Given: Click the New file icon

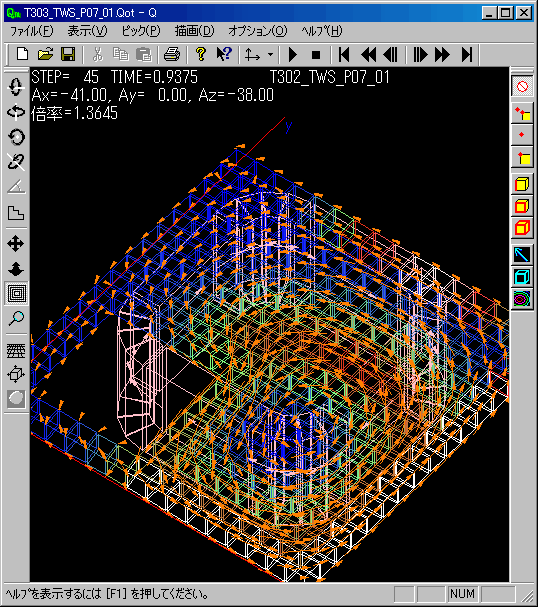Looking at the screenshot, I should pos(22,55).
